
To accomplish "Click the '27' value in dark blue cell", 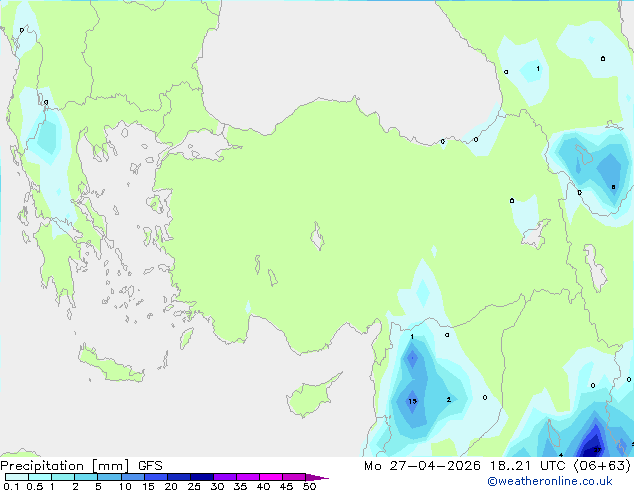I will [x=597, y=450].
